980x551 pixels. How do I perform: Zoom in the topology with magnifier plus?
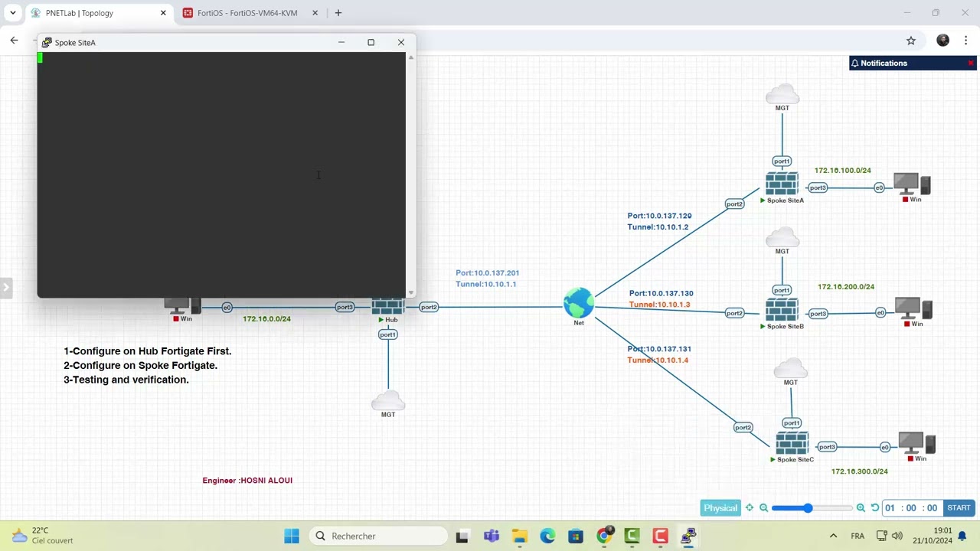click(x=861, y=508)
